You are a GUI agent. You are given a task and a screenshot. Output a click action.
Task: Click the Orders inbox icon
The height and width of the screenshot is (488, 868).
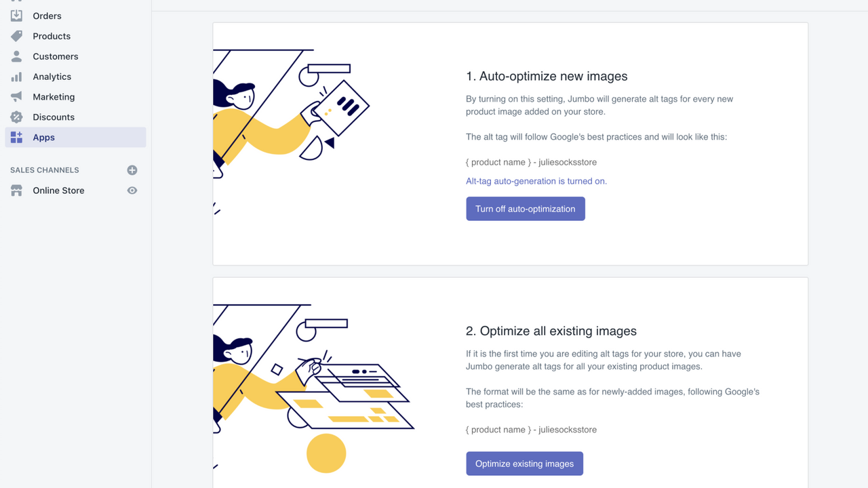point(16,16)
